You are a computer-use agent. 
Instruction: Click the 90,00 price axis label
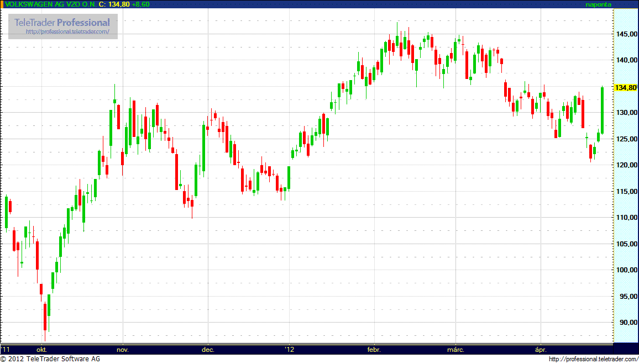(627, 323)
